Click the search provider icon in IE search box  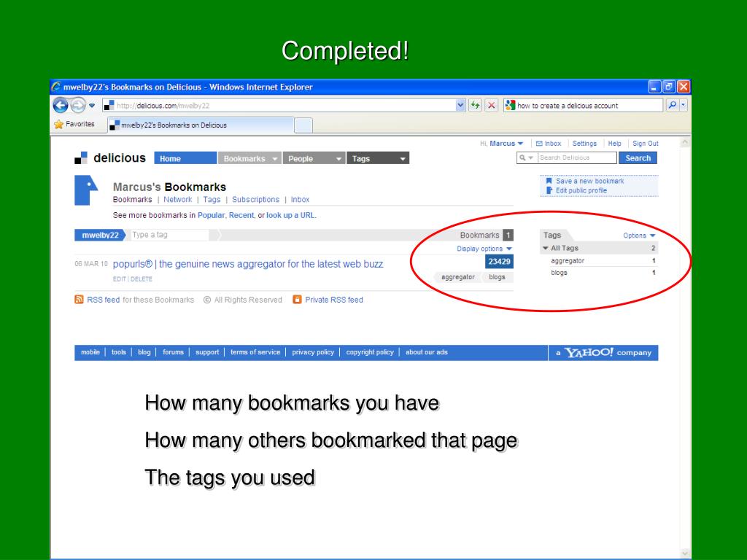pyautogui.click(x=510, y=105)
